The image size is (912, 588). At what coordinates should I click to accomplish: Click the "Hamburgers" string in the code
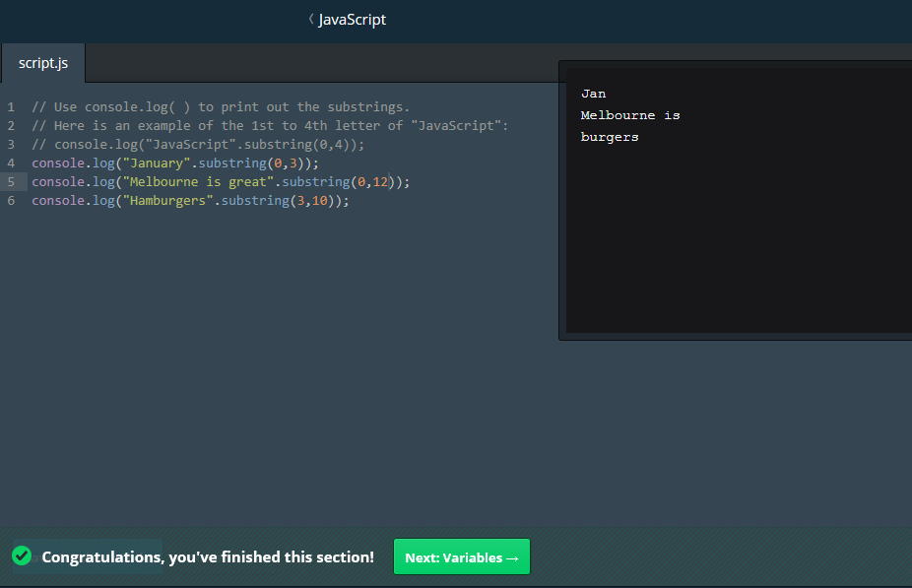168,200
